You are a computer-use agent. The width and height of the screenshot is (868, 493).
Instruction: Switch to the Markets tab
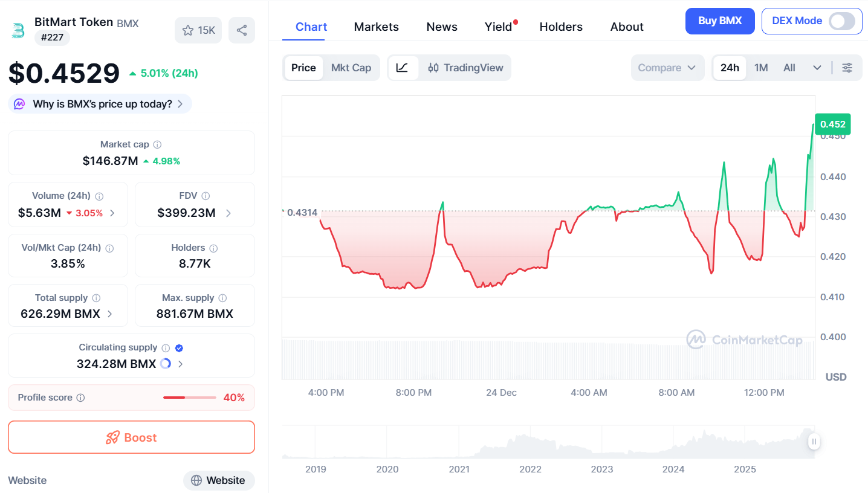376,27
